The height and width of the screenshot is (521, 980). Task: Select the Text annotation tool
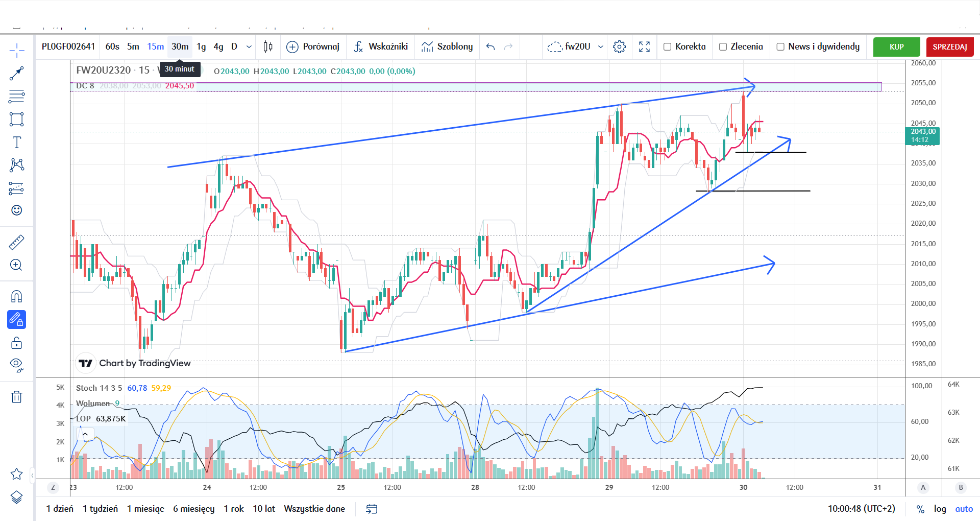[x=16, y=143]
